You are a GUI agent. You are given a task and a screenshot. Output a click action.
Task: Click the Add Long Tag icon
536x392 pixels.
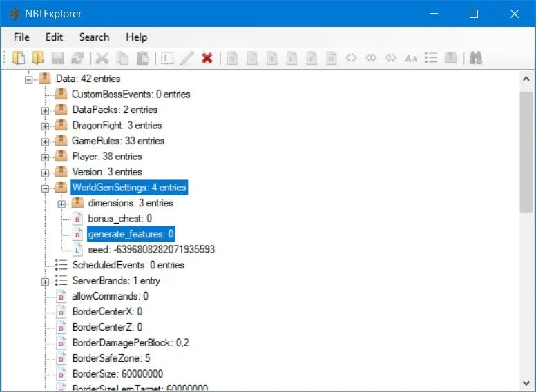point(291,58)
